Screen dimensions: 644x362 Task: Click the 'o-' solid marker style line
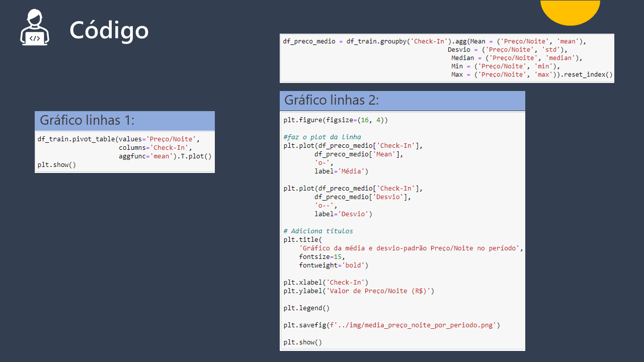pos(324,163)
